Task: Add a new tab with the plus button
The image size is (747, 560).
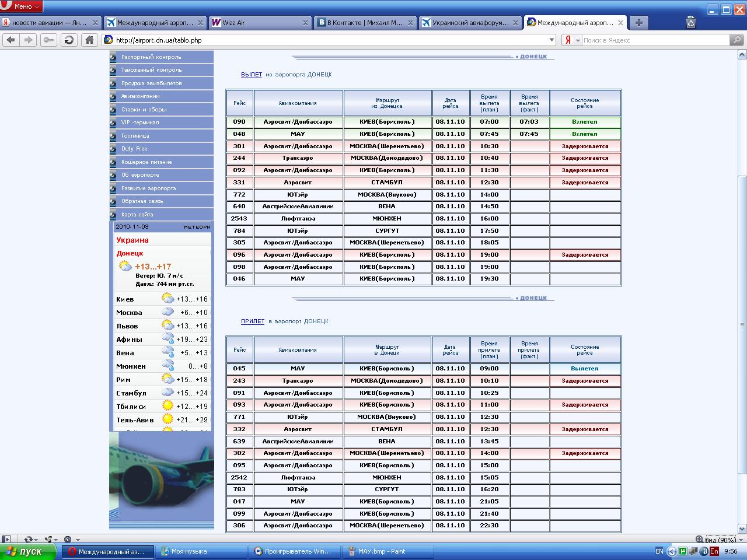Action: click(x=639, y=23)
